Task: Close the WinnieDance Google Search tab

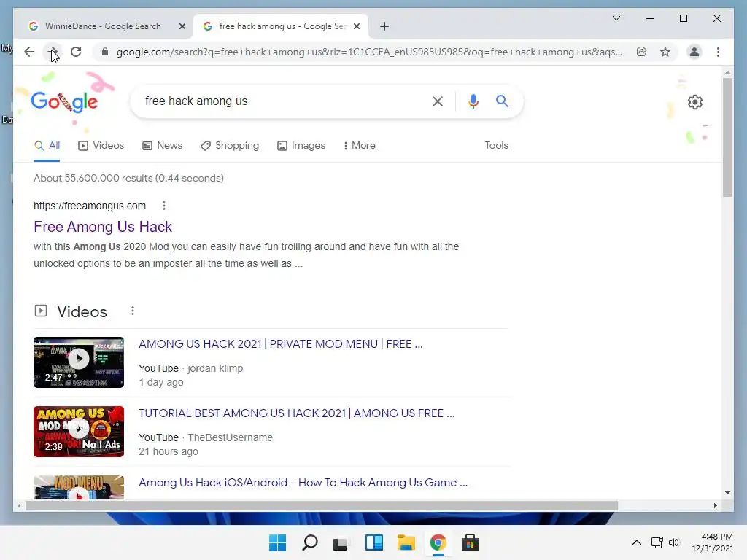Action: (x=182, y=26)
